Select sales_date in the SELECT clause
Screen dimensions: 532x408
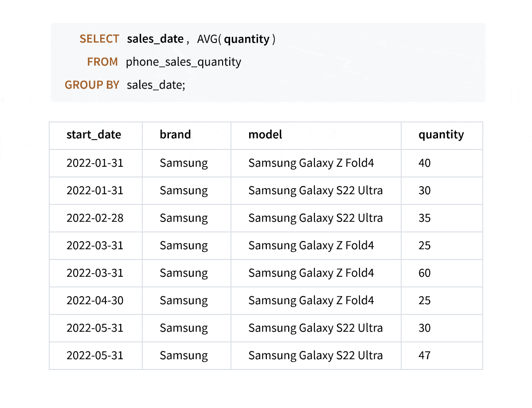point(155,39)
